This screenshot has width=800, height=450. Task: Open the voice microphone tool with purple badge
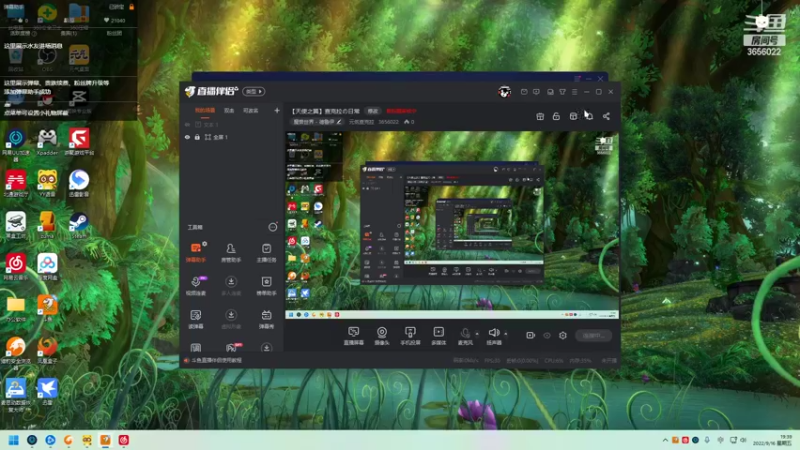coord(195,285)
